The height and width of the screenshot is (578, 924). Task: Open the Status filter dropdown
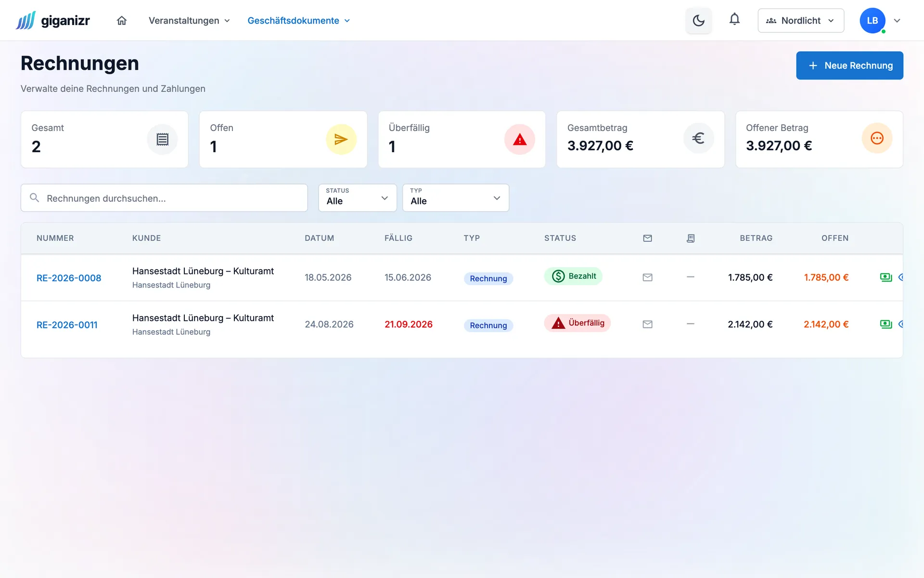(358, 198)
